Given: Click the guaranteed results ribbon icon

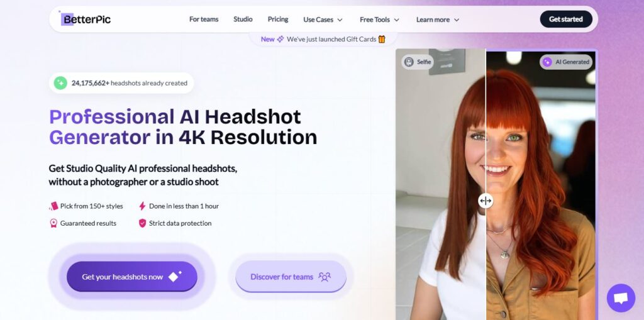Looking at the screenshot, I should [53, 223].
